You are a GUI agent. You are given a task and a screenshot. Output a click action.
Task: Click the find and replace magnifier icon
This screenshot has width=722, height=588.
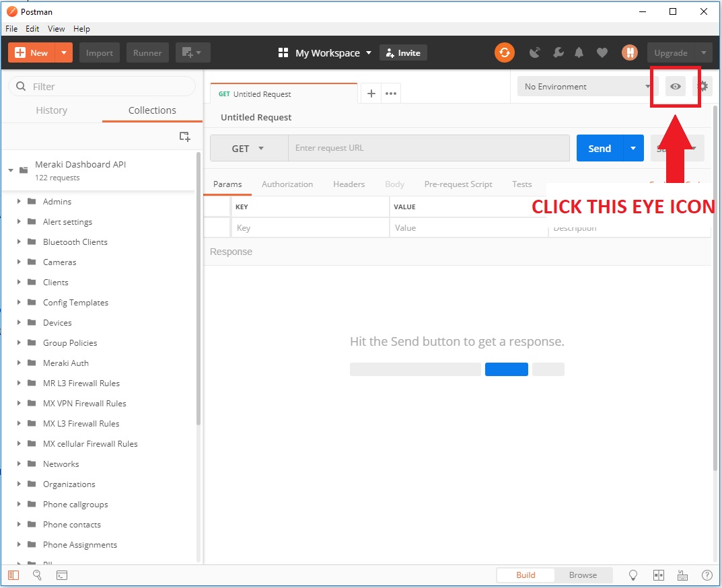tap(38, 575)
